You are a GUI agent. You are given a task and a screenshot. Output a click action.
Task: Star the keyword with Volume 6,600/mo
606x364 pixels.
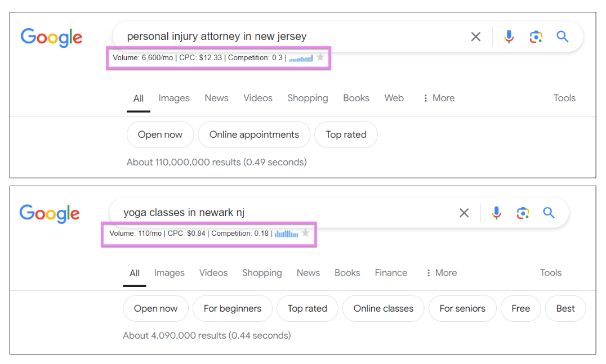point(320,57)
